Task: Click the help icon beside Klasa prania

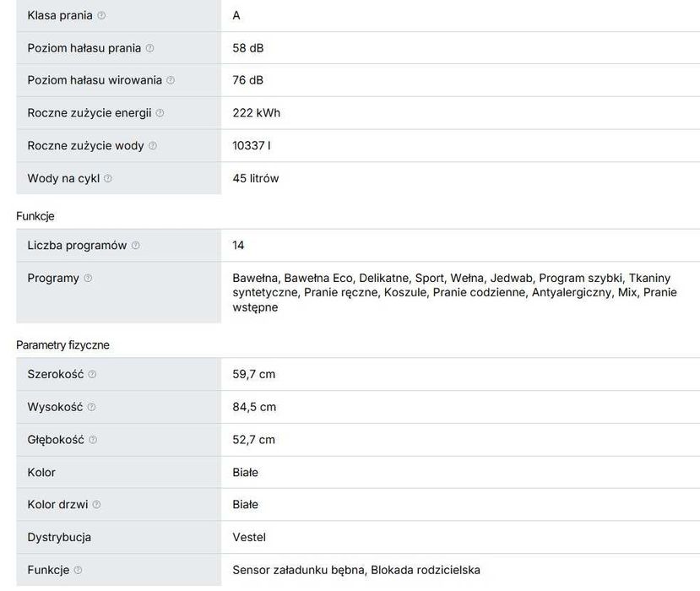Action: pyautogui.click(x=101, y=16)
